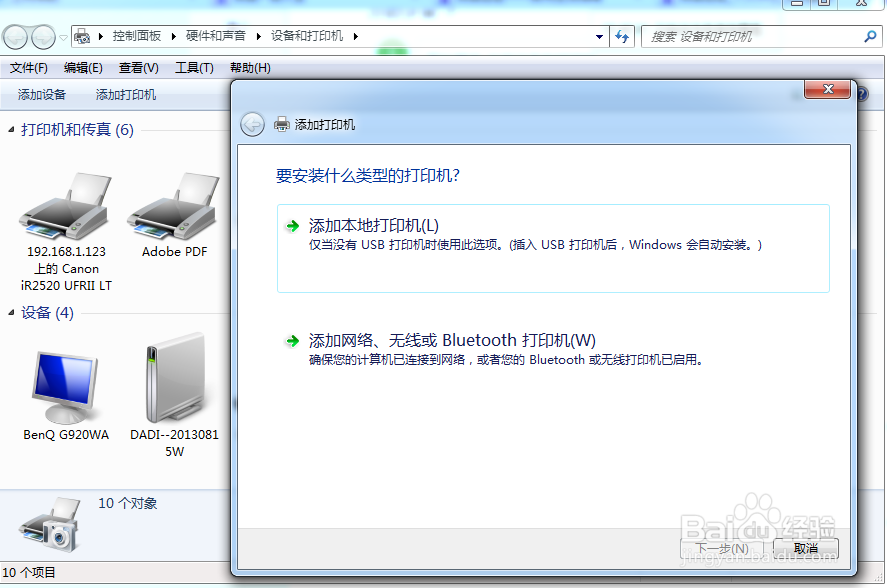Open the Canon iR2520 UFRII LT printer icon

pyautogui.click(x=66, y=207)
